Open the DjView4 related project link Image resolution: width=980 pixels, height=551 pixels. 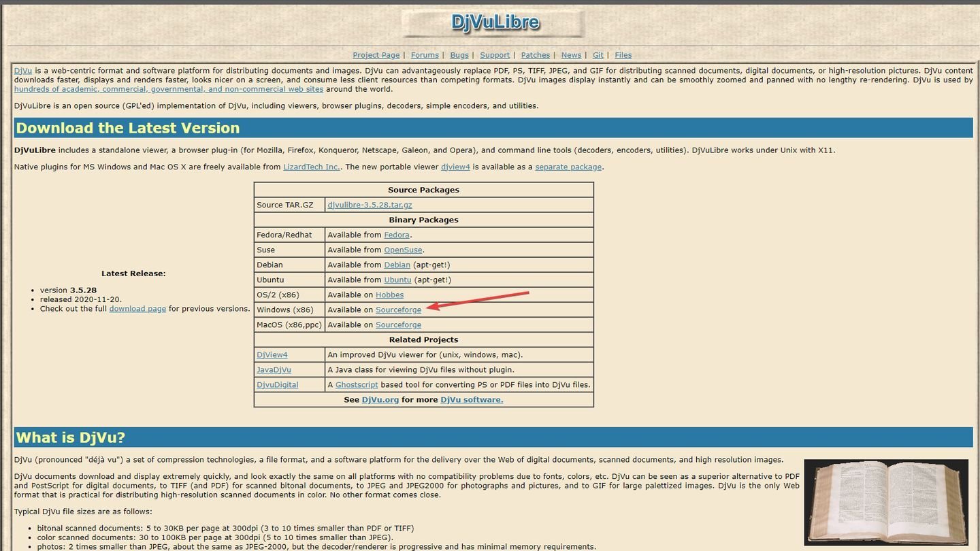pos(272,354)
